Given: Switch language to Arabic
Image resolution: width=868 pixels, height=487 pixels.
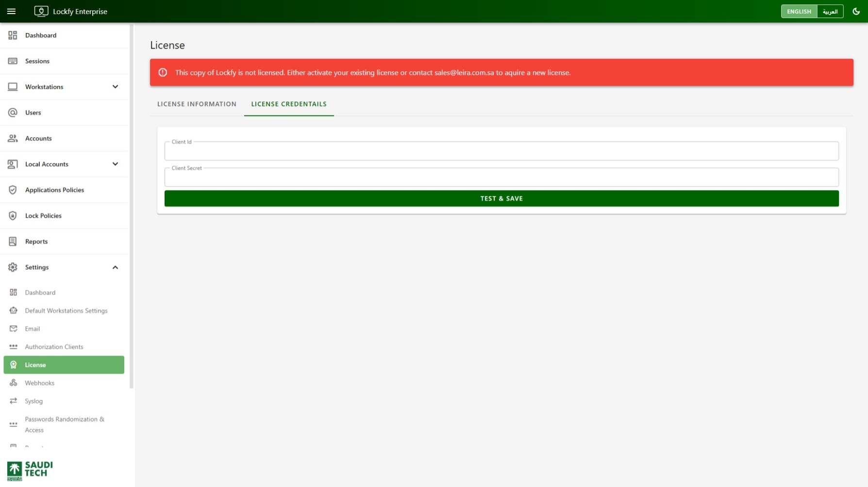Looking at the screenshot, I should 830,11.
